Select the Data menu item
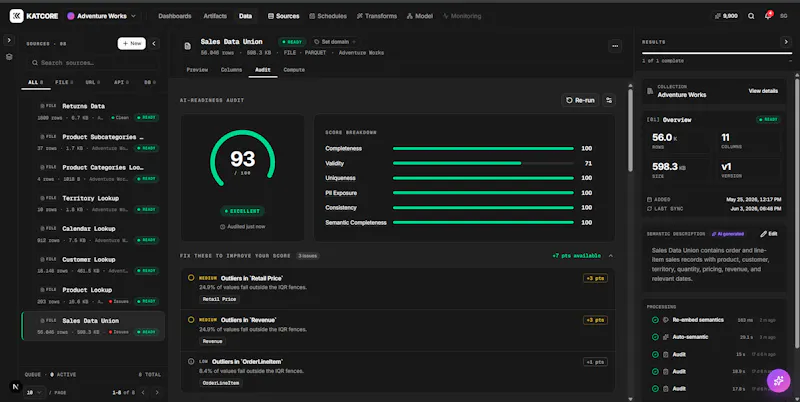The image size is (800, 402). click(245, 16)
